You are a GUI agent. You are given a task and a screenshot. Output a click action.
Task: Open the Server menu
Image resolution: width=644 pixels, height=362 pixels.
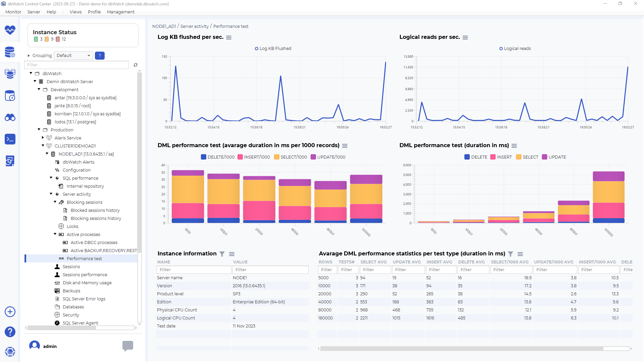click(34, 12)
